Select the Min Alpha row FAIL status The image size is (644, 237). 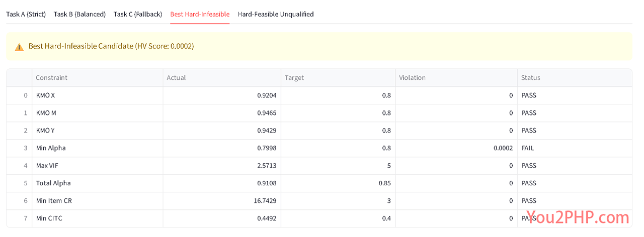pos(575,148)
